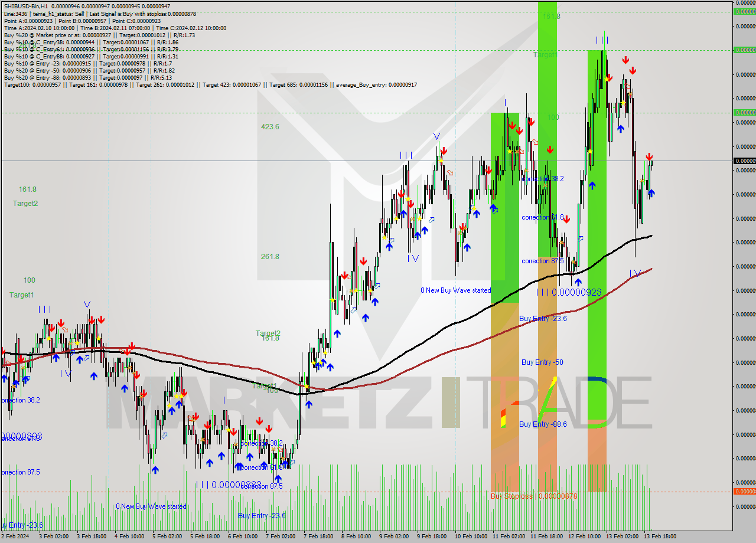Viewport: 756px width, 543px height.
Task: Click the 'Target100: 0.00000957' summary line
Action: point(210,84)
